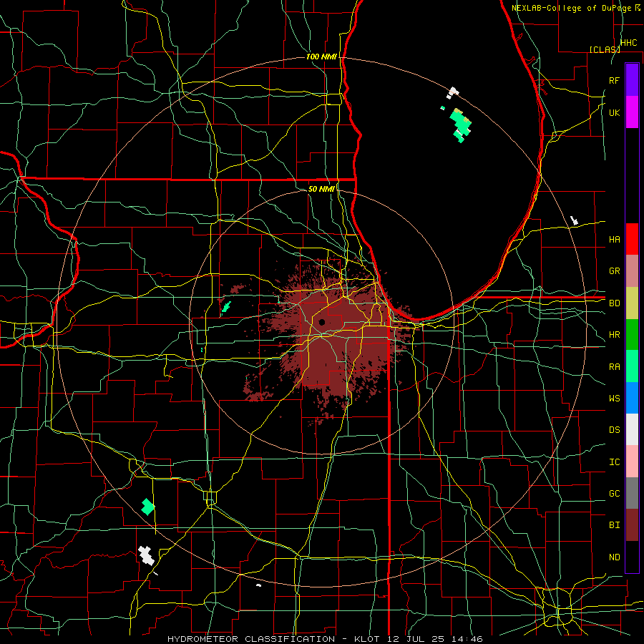
Task: Select the GR pink legend swatch
Action: [632, 271]
